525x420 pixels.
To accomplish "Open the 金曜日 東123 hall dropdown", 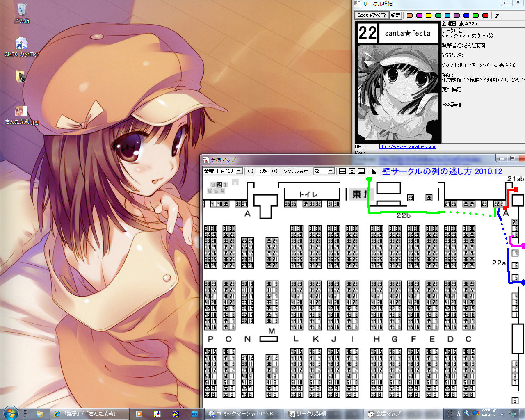I will [223, 171].
